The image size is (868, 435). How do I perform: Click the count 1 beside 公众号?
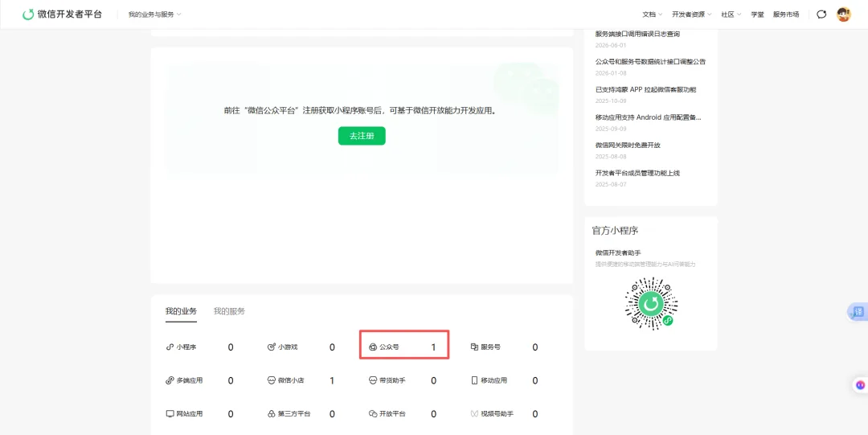click(433, 347)
